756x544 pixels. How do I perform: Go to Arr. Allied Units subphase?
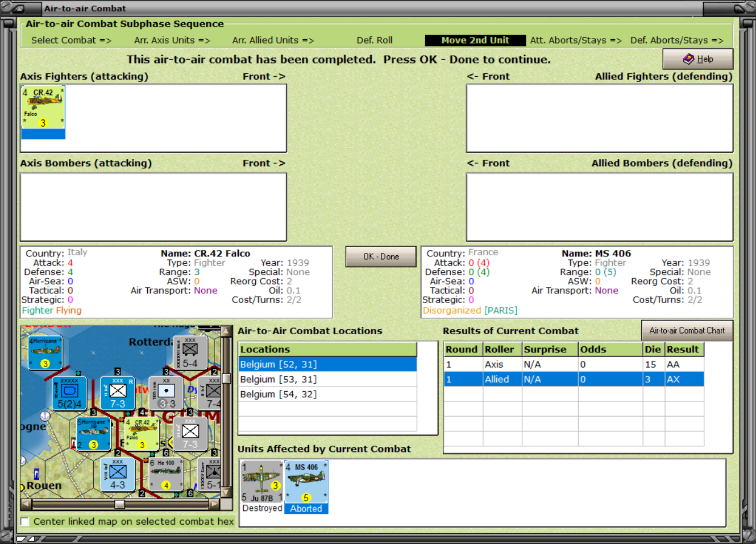point(273,40)
